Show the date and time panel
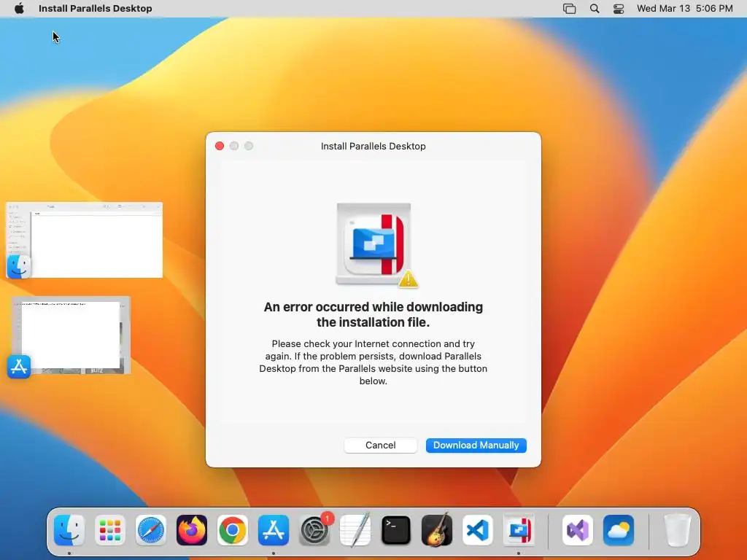This screenshot has width=747, height=560. pyautogui.click(x=684, y=9)
